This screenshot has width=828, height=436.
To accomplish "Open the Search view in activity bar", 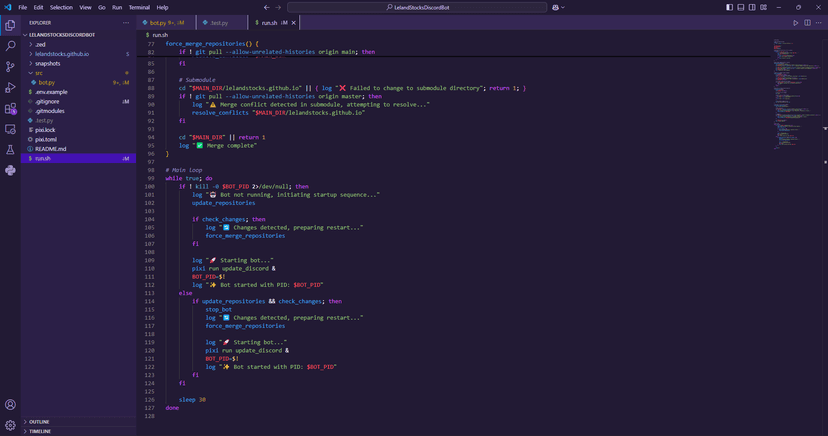I will [10, 46].
